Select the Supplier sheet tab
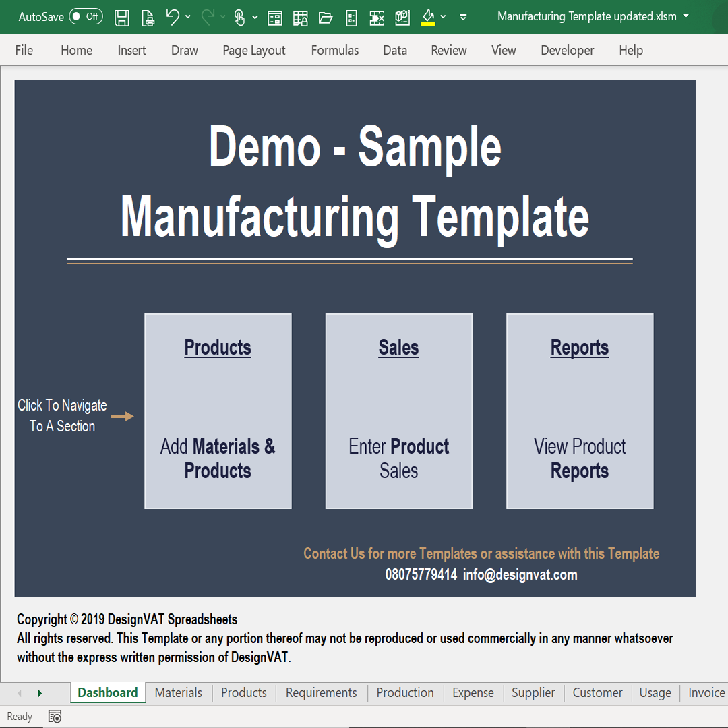 pyautogui.click(x=533, y=693)
